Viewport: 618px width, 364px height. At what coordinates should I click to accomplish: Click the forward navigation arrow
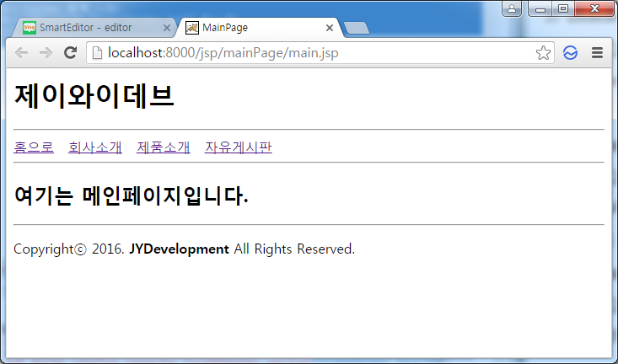pos(46,53)
